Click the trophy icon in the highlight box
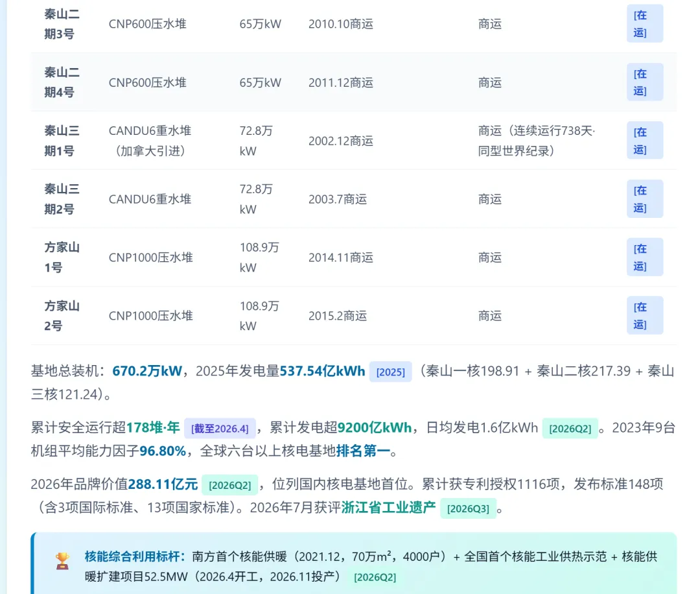 click(62, 561)
